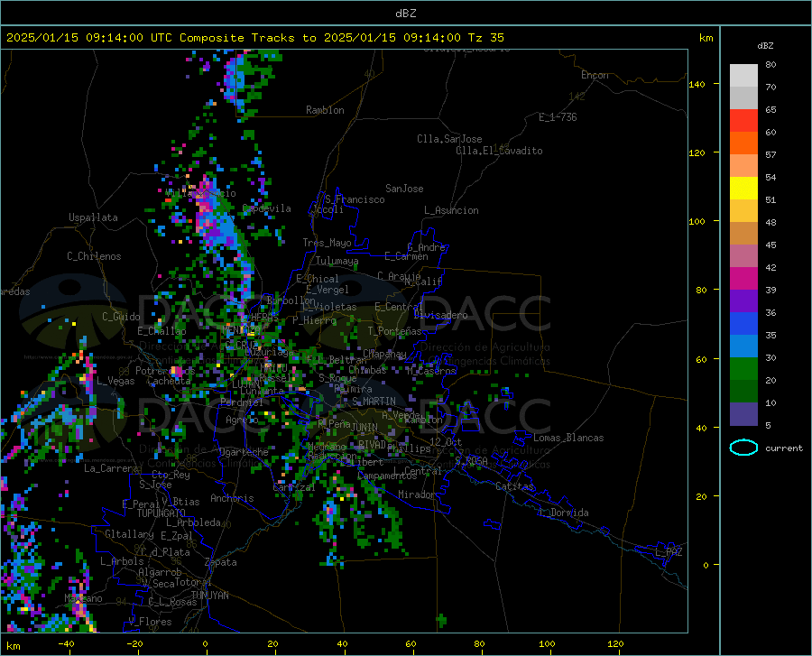Viewport: 812px width, 656px height.
Task: Click the 'S_Francisco' map label
Action: point(355,199)
